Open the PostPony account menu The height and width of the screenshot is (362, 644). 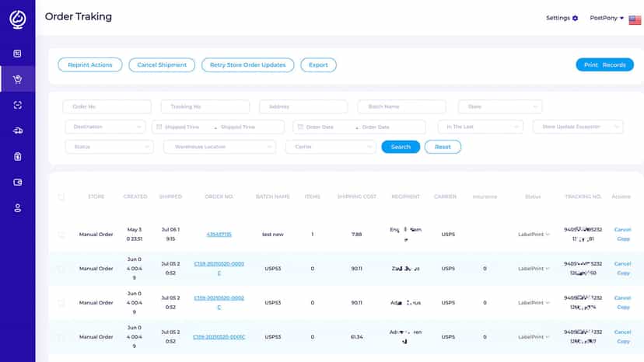607,18
